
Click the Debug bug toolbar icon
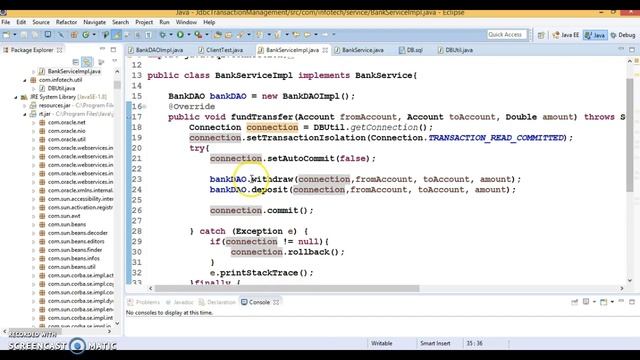coord(162,35)
